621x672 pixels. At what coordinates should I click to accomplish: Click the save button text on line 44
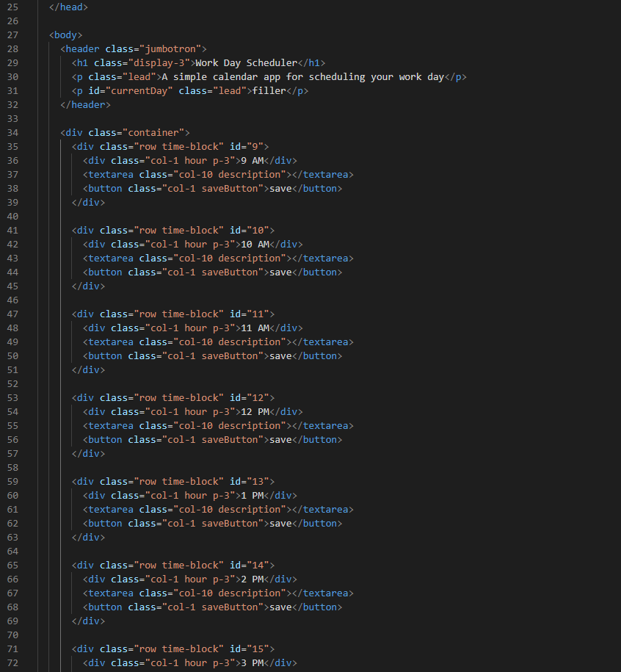tap(280, 272)
